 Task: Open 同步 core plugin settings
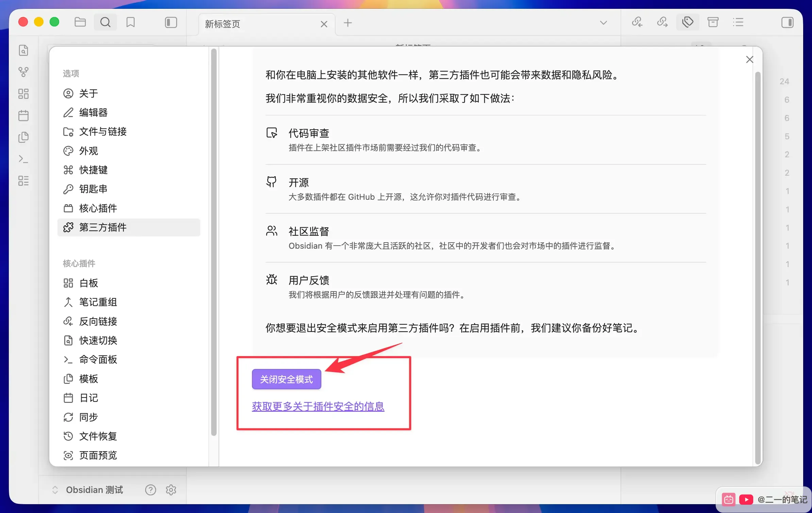click(129, 417)
